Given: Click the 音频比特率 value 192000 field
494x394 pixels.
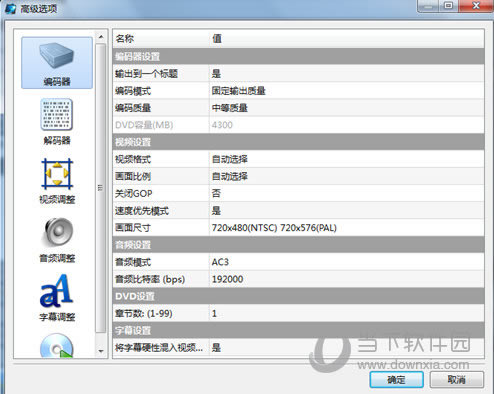Looking at the screenshot, I should pos(347,279).
